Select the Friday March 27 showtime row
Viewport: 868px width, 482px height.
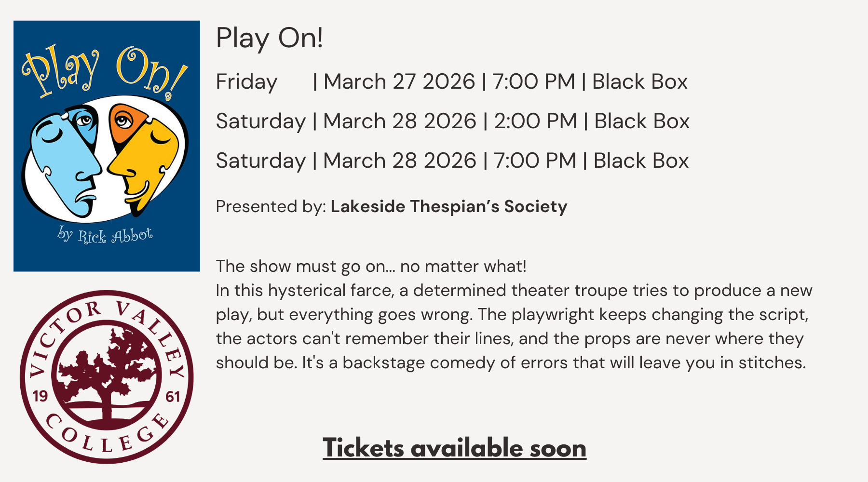click(451, 81)
